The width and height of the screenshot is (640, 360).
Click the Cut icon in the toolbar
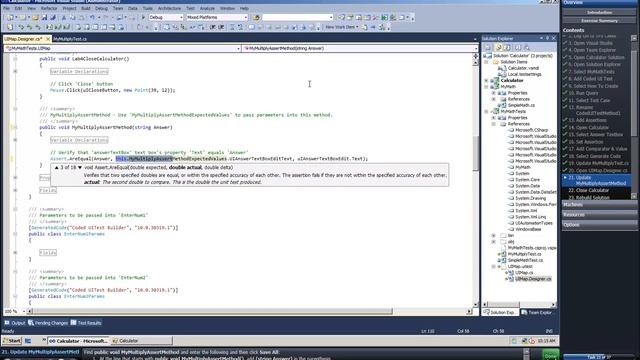pyautogui.click(x=64, y=18)
